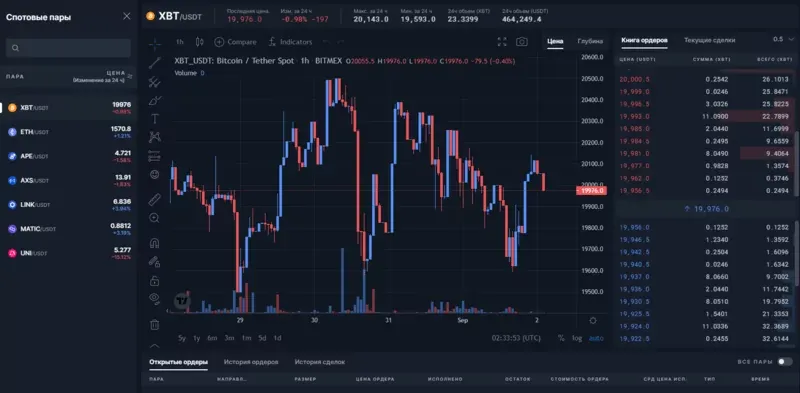Click the Compare symbol button

(236, 42)
